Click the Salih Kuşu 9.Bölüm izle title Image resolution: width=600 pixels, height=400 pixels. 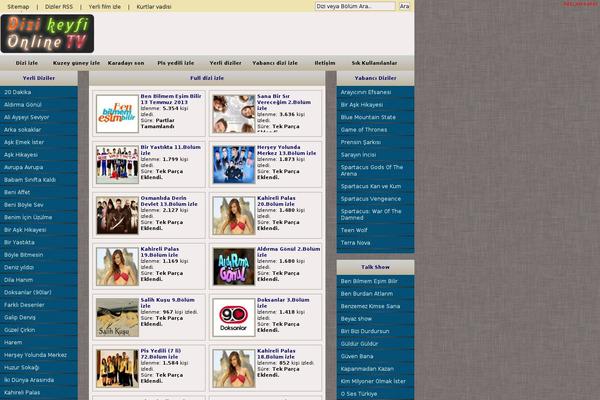pyautogui.click(x=167, y=303)
